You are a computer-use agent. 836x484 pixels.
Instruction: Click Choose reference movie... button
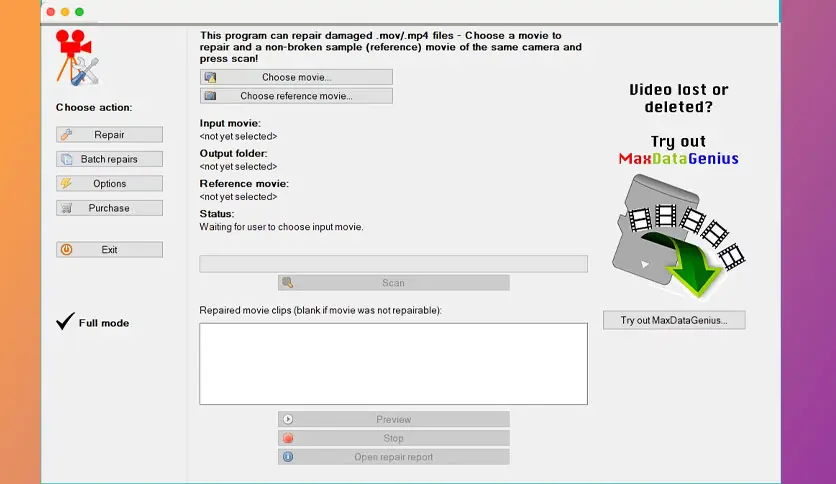[x=296, y=96]
